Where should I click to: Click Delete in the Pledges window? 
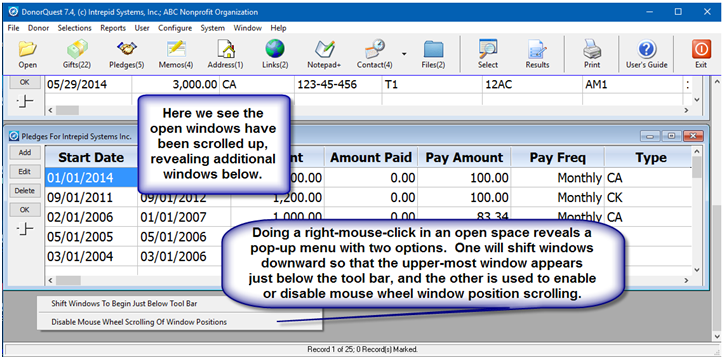25,190
